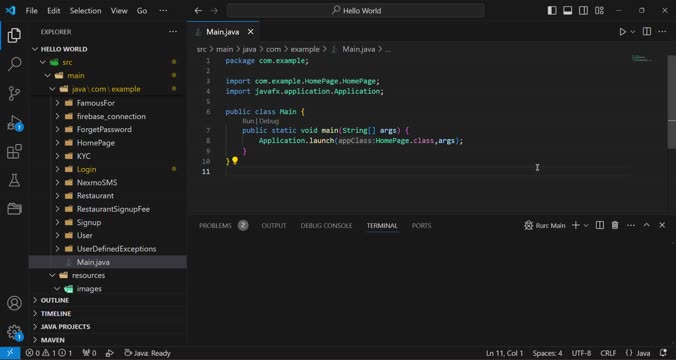
Task: Select Main.java in the file tree
Action: tap(108, 262)
